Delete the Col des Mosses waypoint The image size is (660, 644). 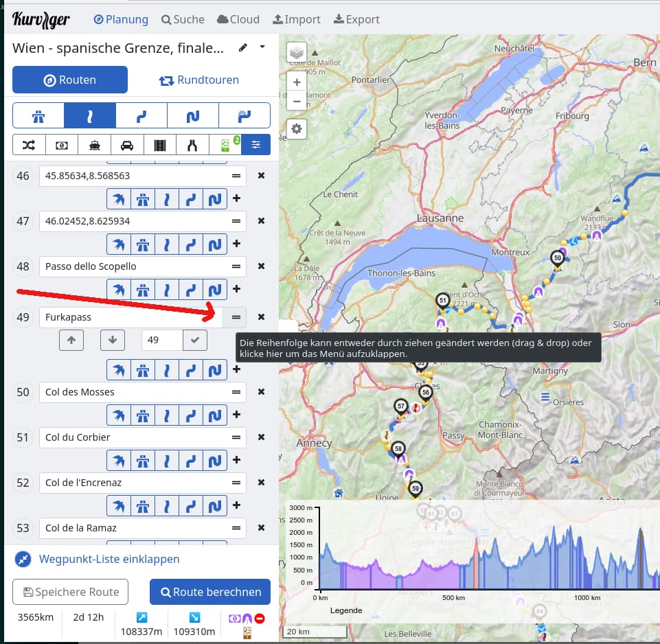[x=262, y=392]
